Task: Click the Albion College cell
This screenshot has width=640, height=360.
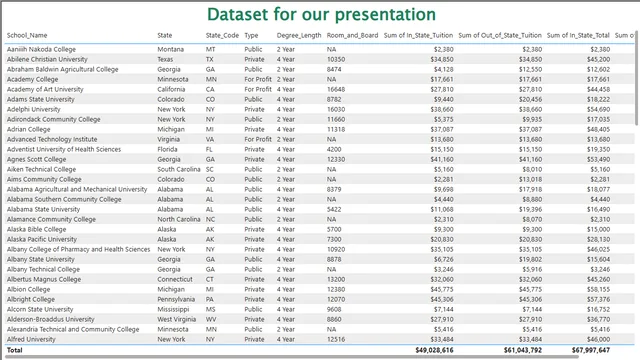Action: 28,289
